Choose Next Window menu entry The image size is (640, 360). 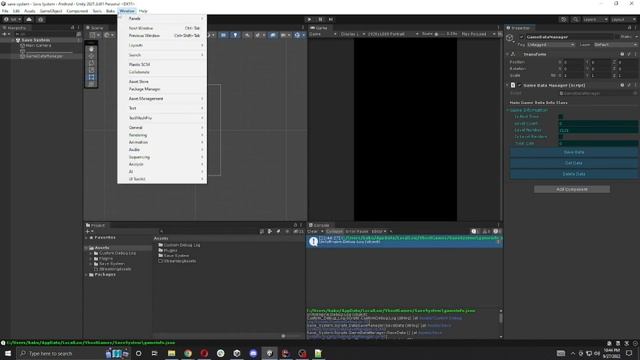(x=162, y=28)
